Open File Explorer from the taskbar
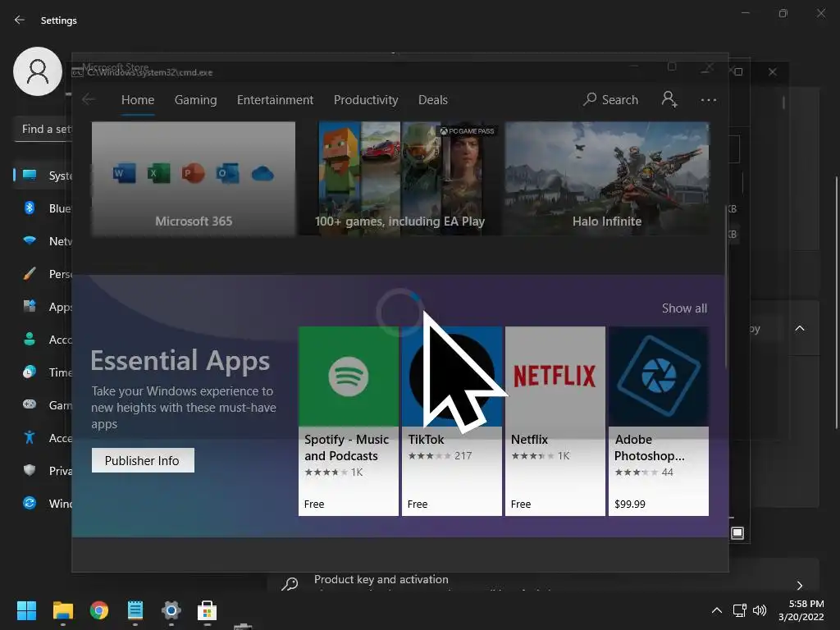This screenshot has width=840, height=630. tap(62, 610)
